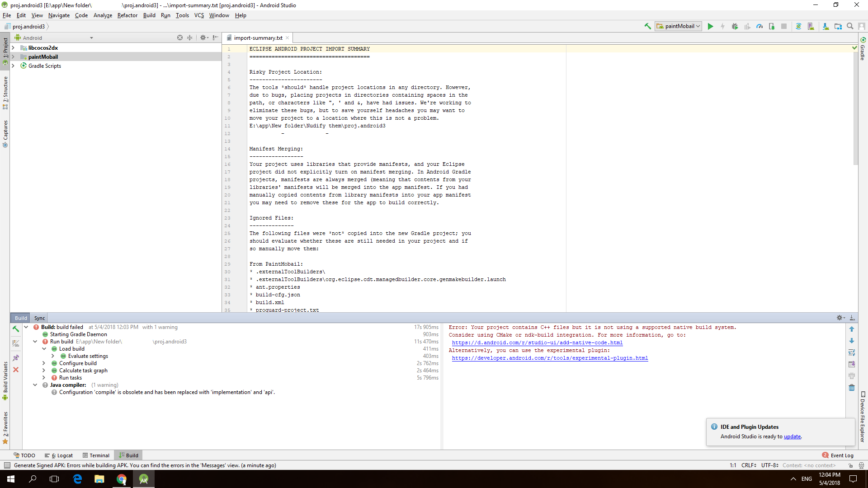Open the Logcat tool window

coord(59,455)
